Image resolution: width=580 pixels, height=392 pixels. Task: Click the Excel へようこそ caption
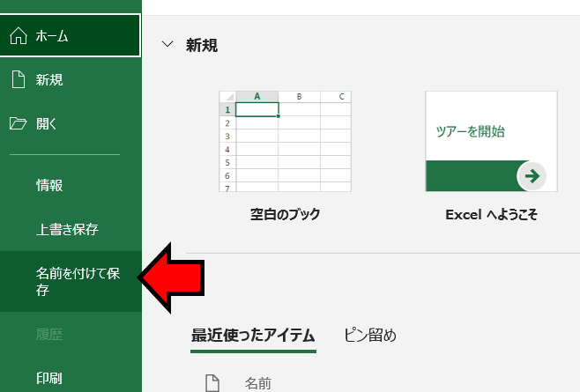click(x=491, y=214)
